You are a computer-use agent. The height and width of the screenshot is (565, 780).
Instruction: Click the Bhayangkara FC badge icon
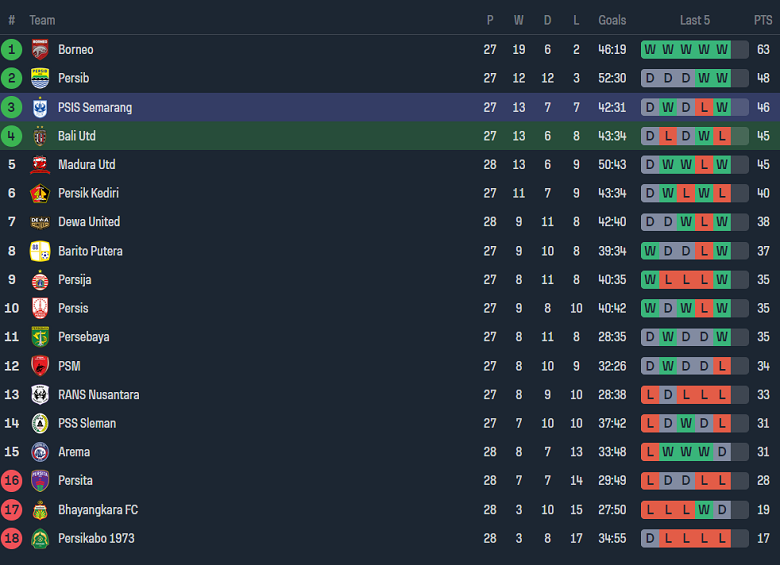tap(40, 510)
